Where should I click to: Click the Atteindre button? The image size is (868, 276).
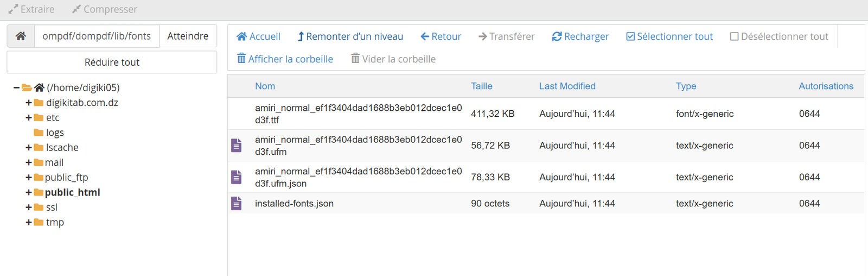188,36
